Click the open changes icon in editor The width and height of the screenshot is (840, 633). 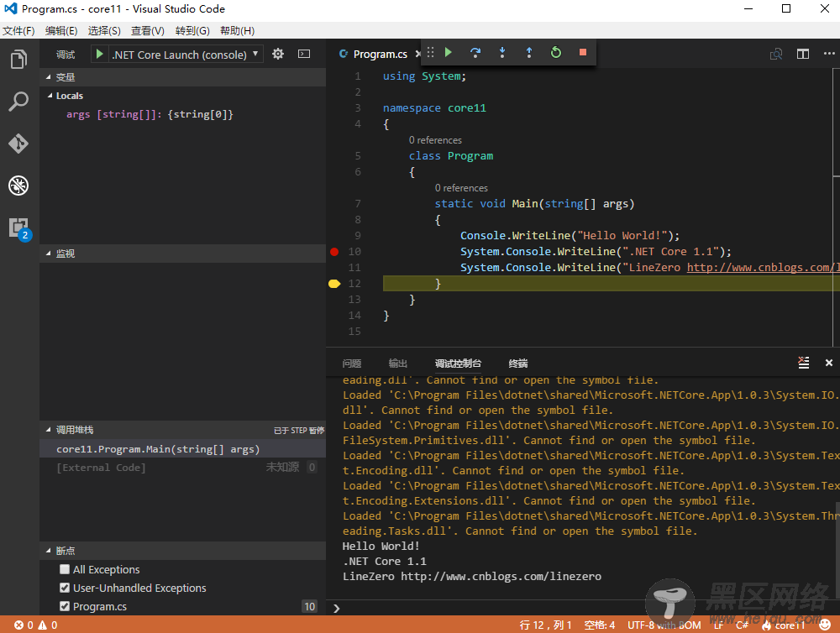[x=776, y=54]
